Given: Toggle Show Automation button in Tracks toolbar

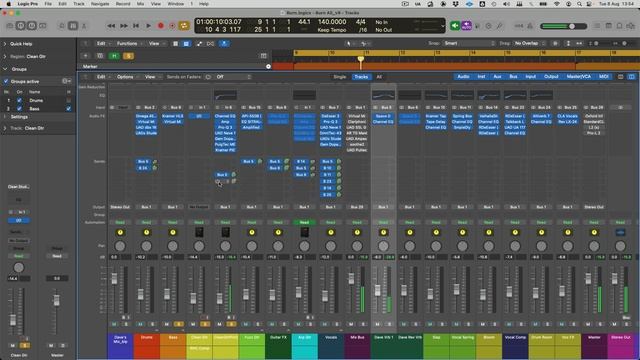Looking at the screenshot, I should (199, 44).
